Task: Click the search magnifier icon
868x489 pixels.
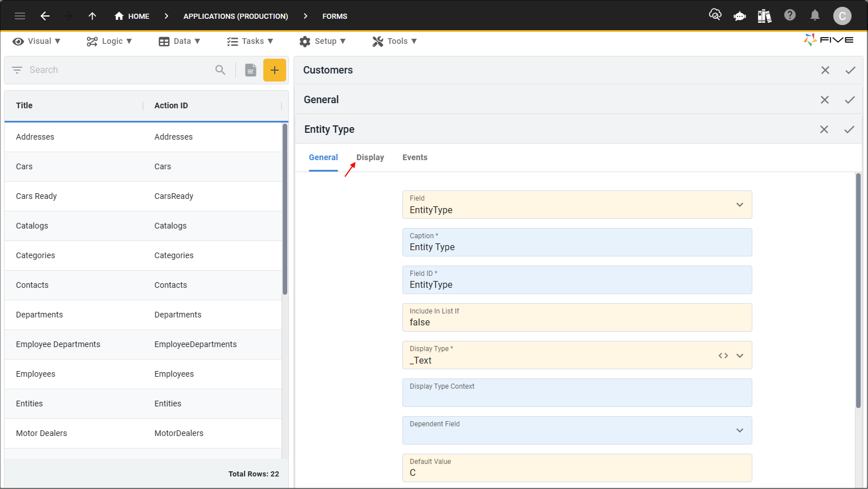Action: point(221,70)
